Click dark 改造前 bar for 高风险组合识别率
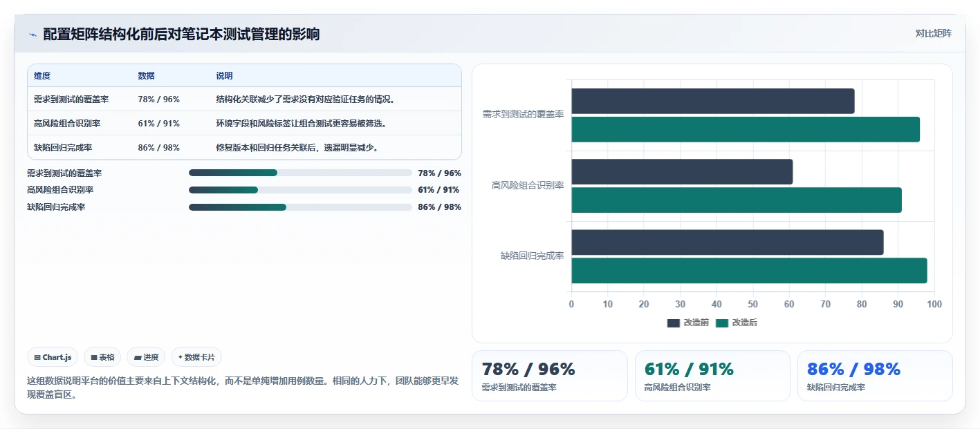 [682, 172]
